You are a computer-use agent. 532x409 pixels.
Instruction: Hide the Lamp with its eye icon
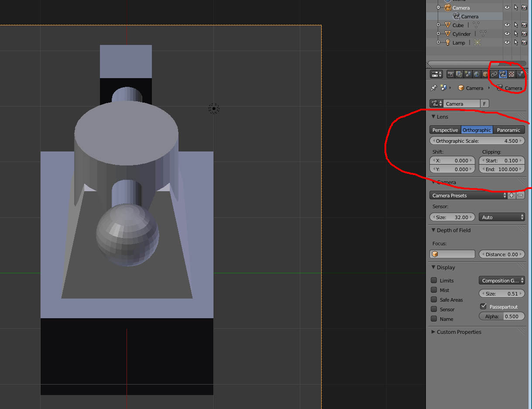[507, 43]
